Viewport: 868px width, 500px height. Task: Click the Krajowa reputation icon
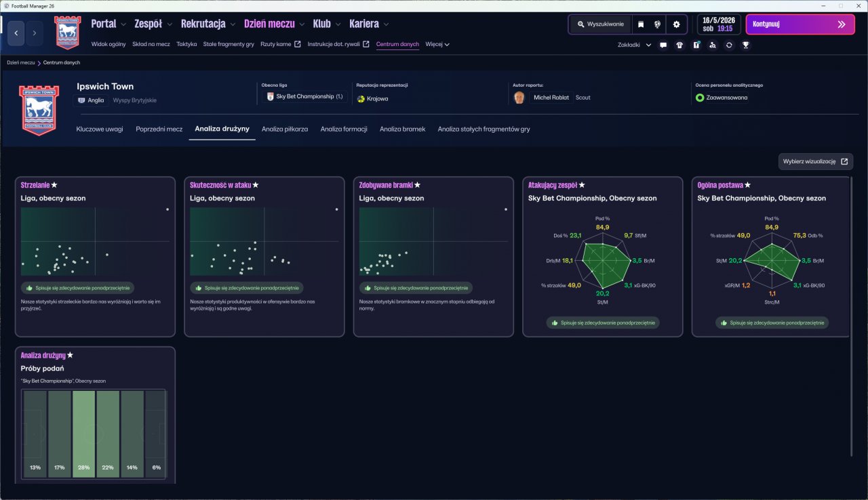361,99
